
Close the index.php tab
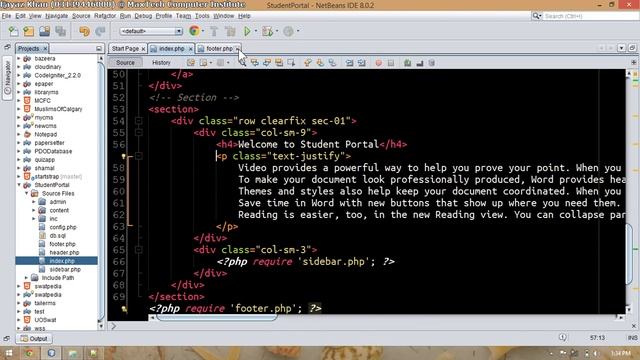[191, 49]
